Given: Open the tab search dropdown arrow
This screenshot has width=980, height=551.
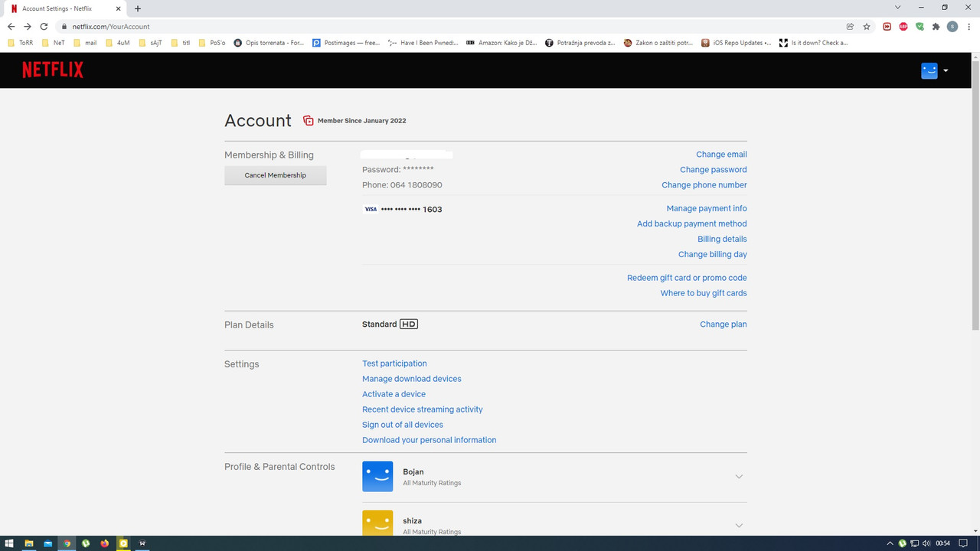Looking at the screenshot, I should 897,8.
